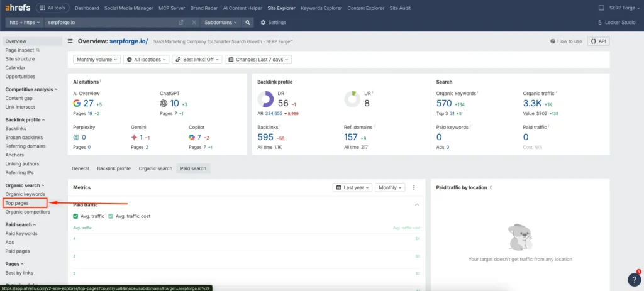
Task: Open target URL in new tab icon
Action: [x=180, y=23]
